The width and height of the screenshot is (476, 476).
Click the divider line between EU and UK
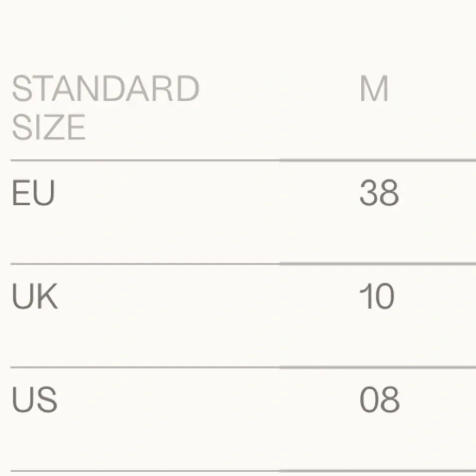click(x=238, y=263)
